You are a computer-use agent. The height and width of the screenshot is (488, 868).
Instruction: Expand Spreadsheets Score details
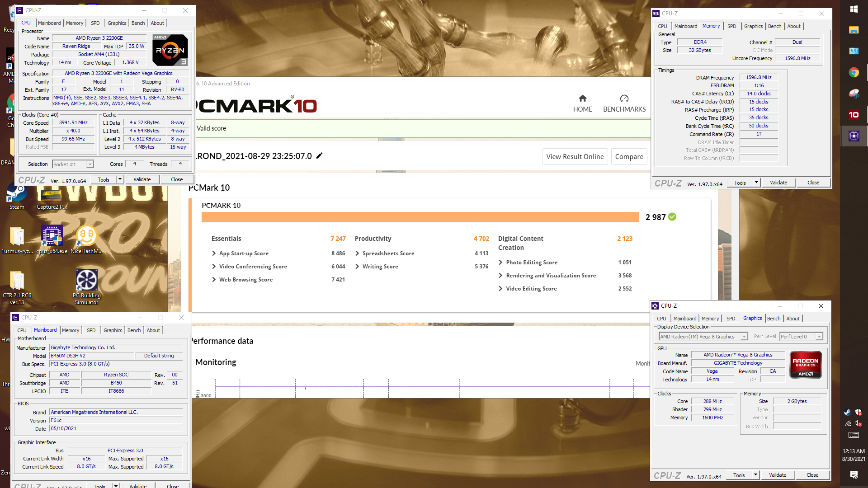(357, 253)
